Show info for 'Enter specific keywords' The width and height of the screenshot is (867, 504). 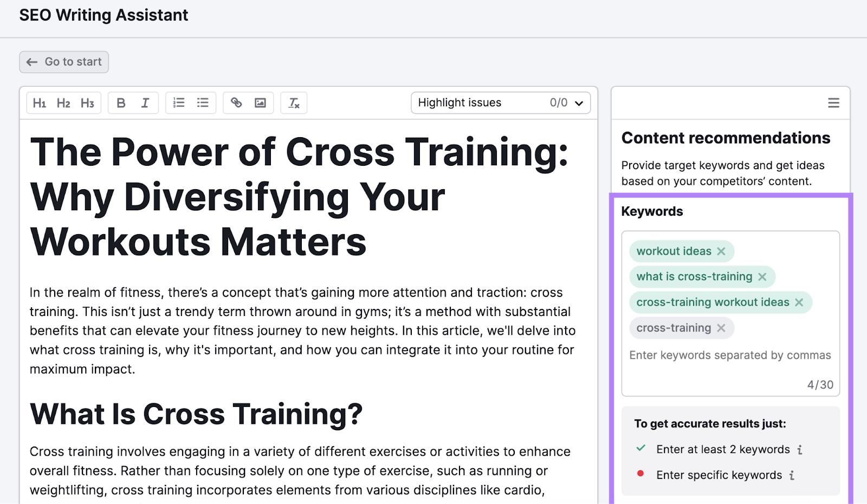pyautogui.click(x=792, y=475)
